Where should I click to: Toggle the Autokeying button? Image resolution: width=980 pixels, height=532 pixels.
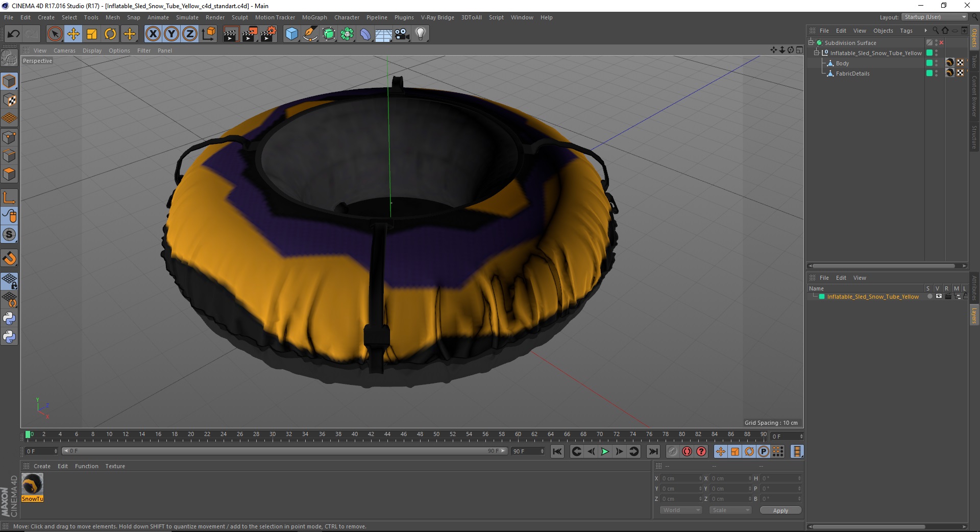[687, 451]
